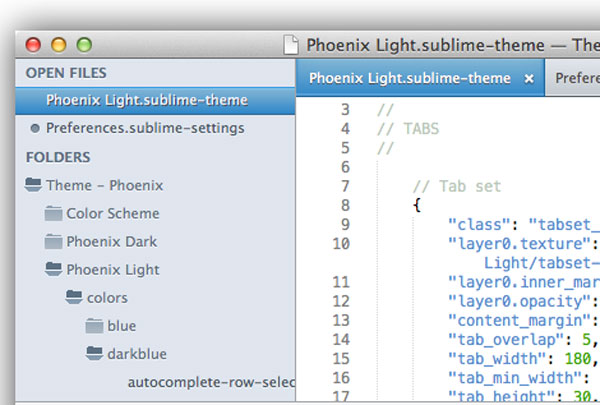Click line number 7 in the gutter

tap(345, 186)
